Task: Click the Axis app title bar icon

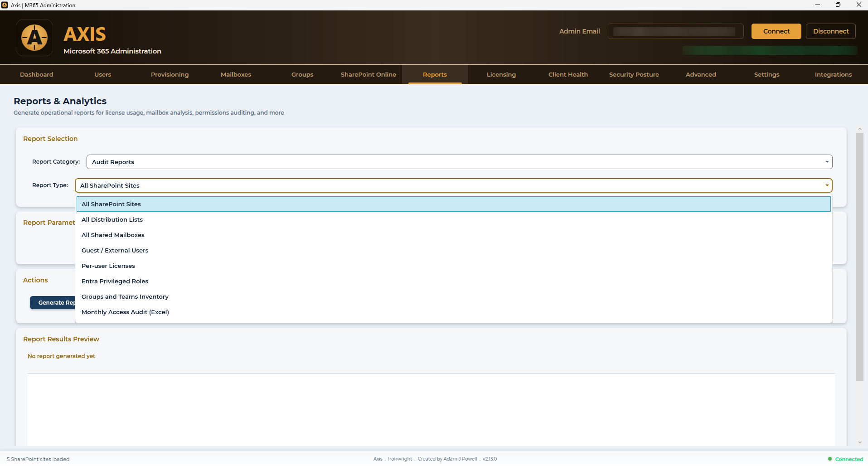Action: pos(5,5)
